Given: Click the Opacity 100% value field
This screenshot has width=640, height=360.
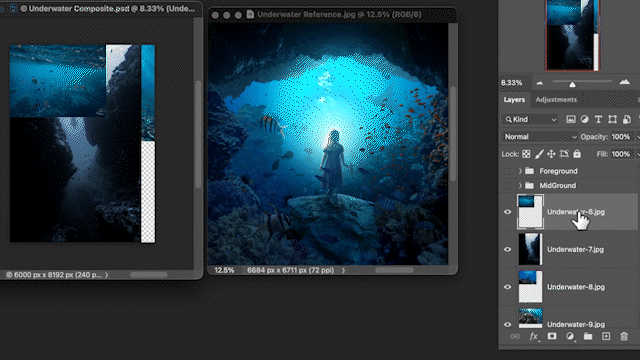Looking at the screenshot, I should coord(621,137).
